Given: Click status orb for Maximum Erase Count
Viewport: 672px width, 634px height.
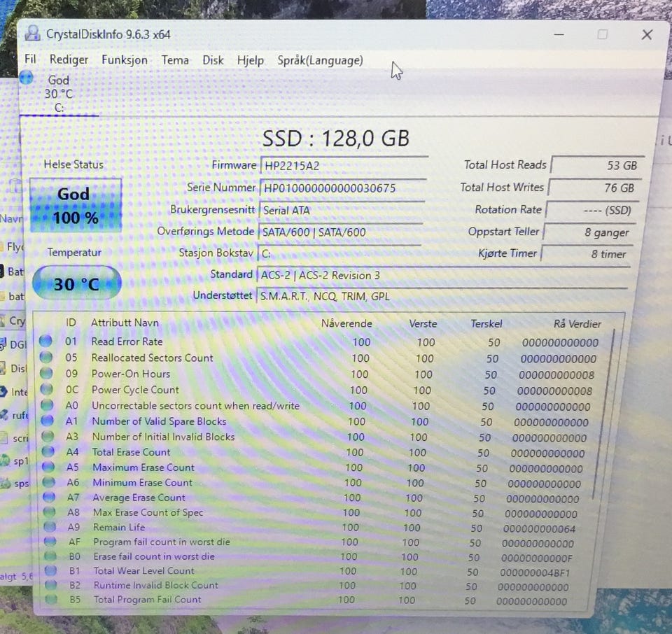Looking at the screenshot, I should tap(49, 467).
